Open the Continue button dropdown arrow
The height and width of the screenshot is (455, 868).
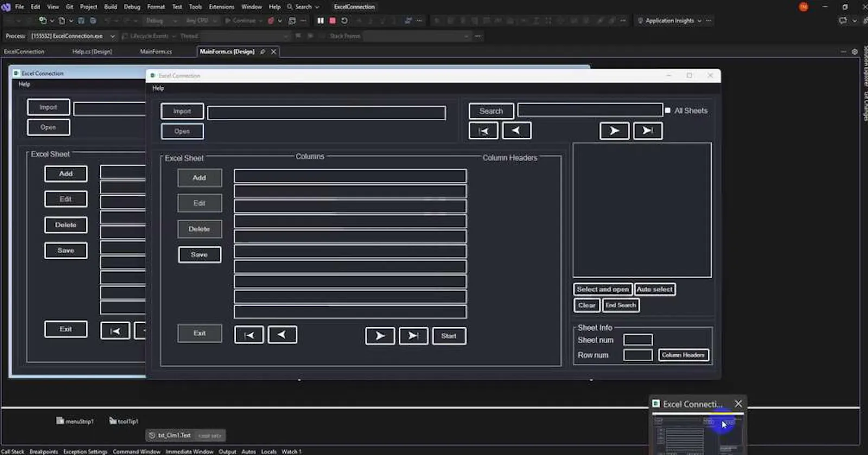coord(261,21)
